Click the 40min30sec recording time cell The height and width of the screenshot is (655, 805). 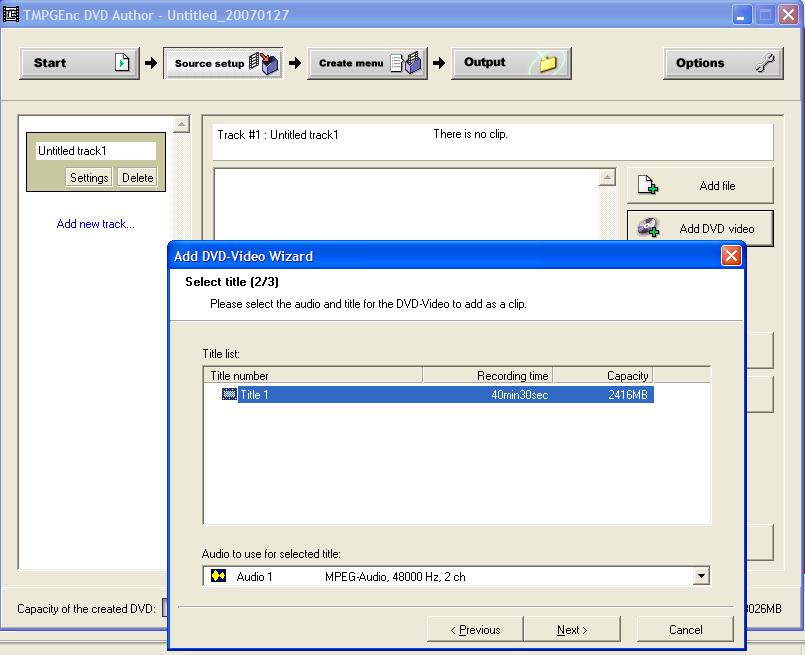click(x=520, y=395)
